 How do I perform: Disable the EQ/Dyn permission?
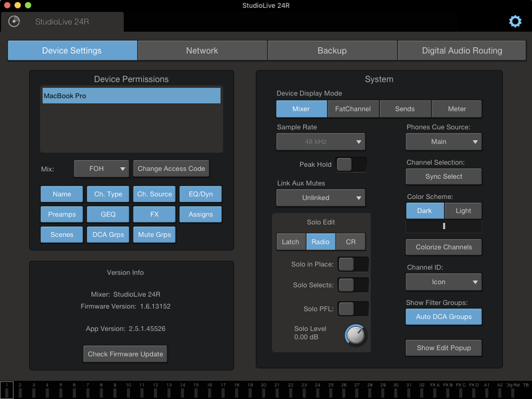click(x=201, y=194)
